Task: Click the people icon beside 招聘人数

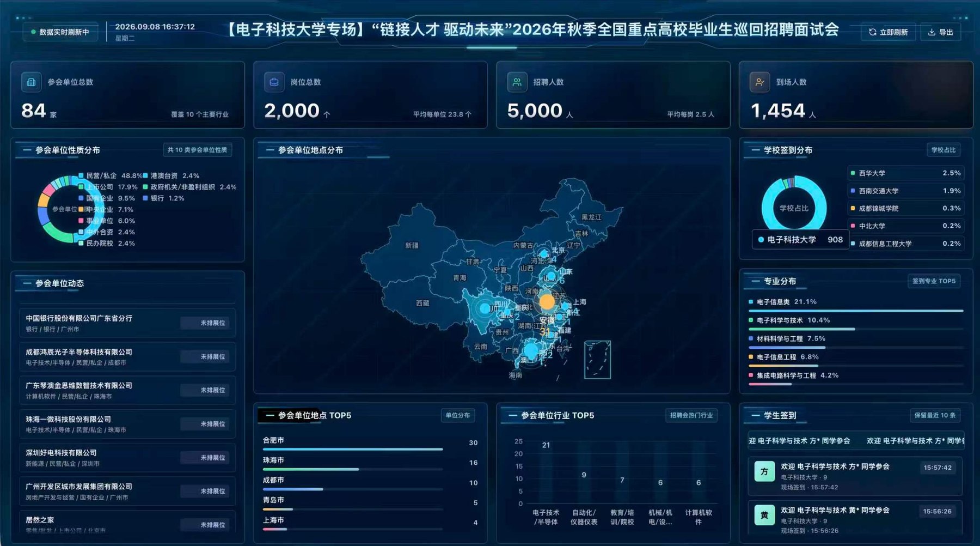Action: coord(517,82)
